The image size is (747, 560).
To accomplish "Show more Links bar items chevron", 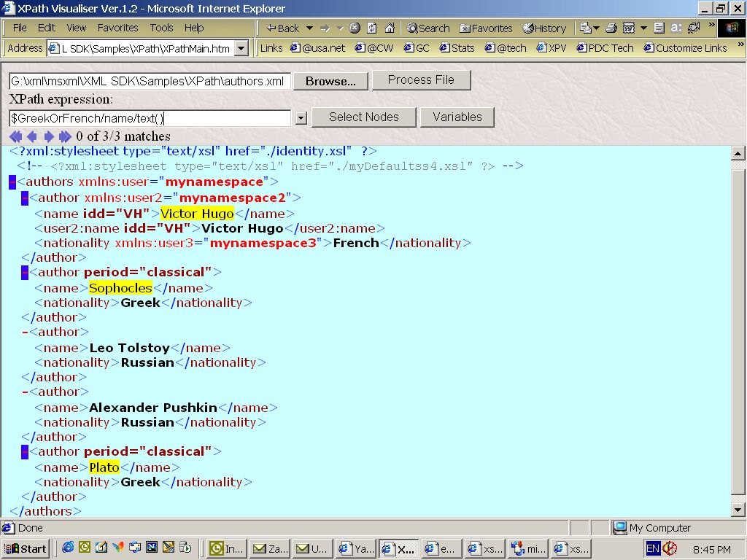I will click(740, 44).
